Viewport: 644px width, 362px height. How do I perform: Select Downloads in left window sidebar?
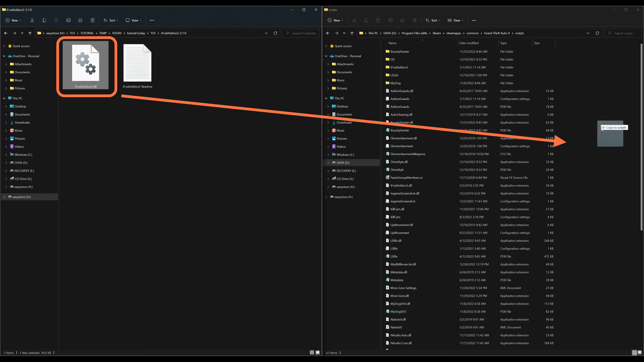point(22,123)
